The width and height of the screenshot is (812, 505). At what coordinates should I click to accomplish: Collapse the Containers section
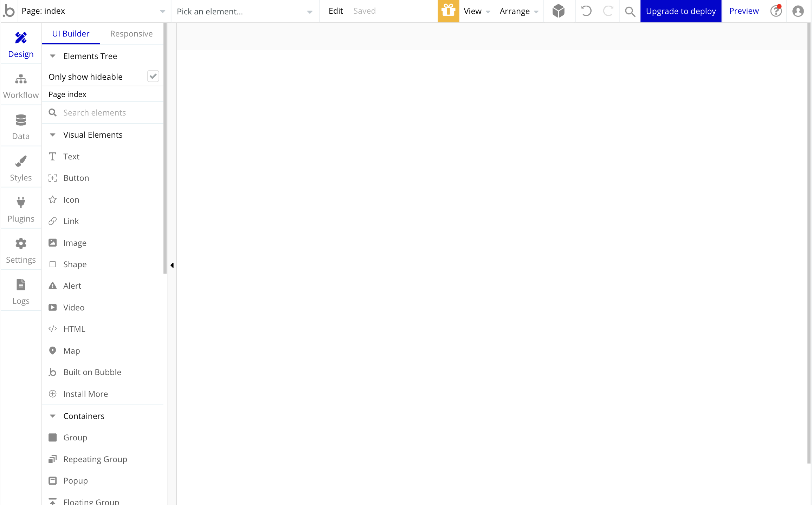click(53, 416)
